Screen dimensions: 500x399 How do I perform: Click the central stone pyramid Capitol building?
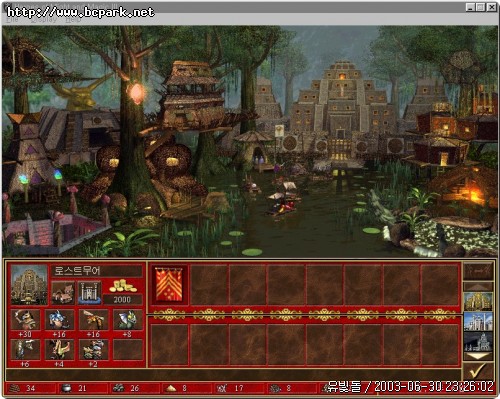(x=342, y=103)
